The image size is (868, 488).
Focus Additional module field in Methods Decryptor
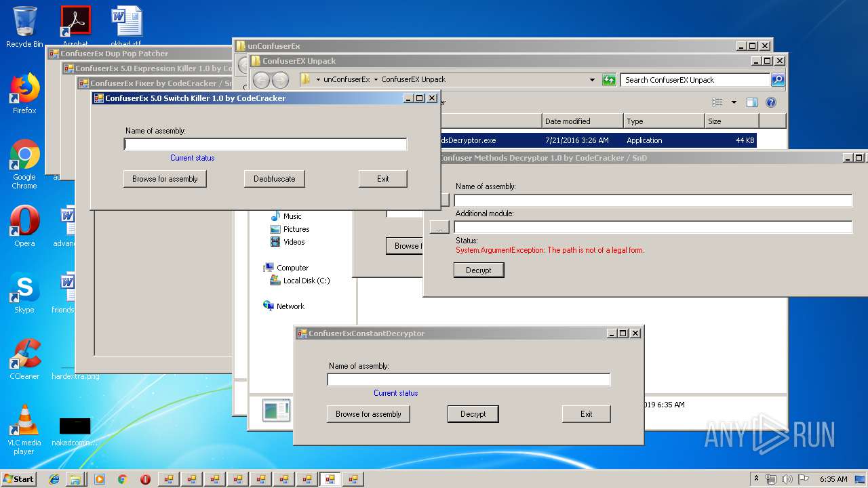[653, 228]
